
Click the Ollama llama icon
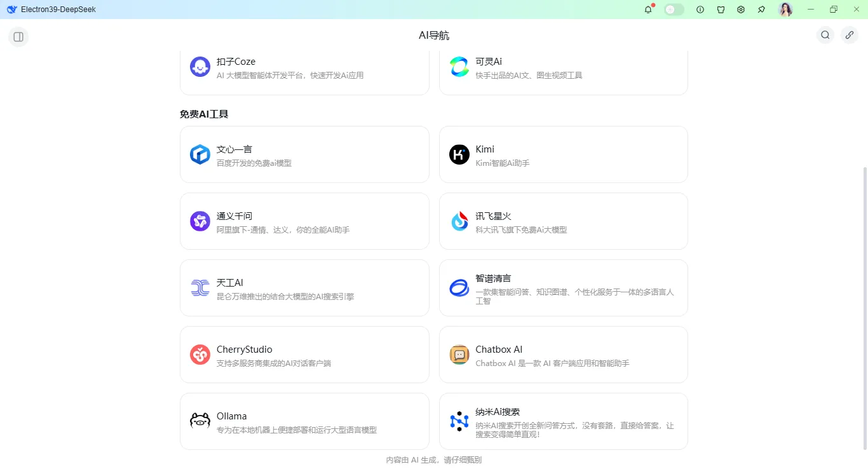[x=200, y=421]
